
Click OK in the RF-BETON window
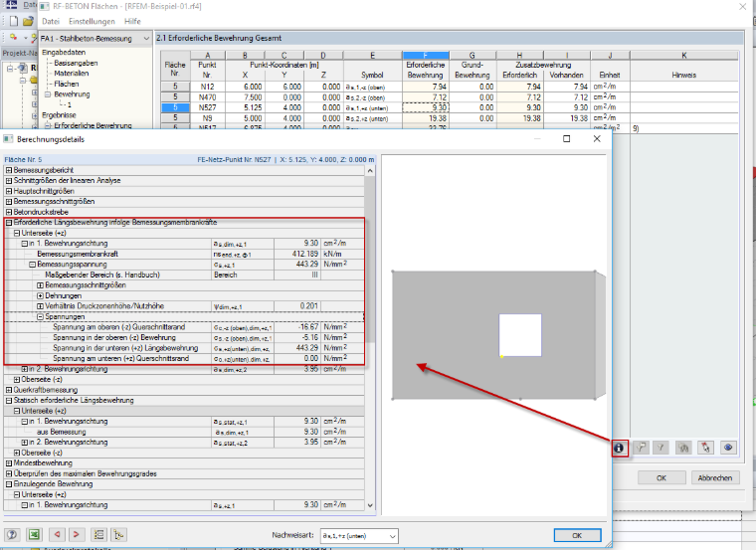[x=661, y=477]
